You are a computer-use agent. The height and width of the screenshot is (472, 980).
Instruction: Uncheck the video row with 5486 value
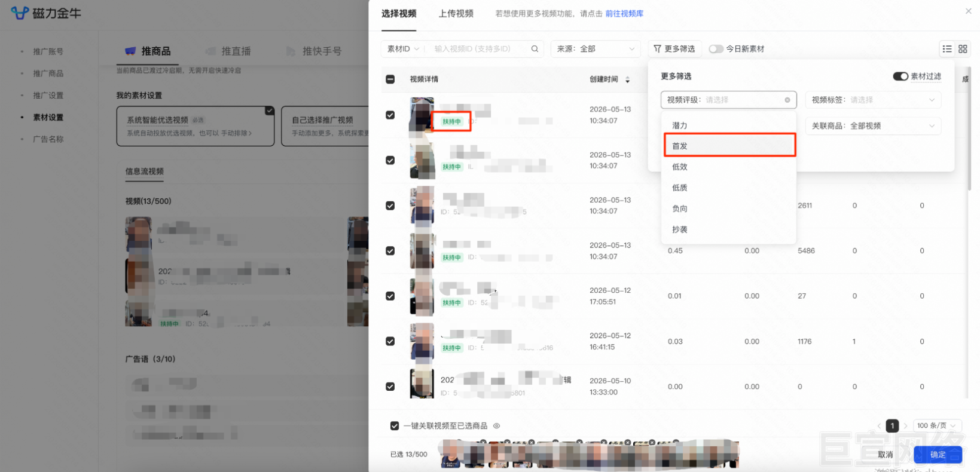coord(390,251)
